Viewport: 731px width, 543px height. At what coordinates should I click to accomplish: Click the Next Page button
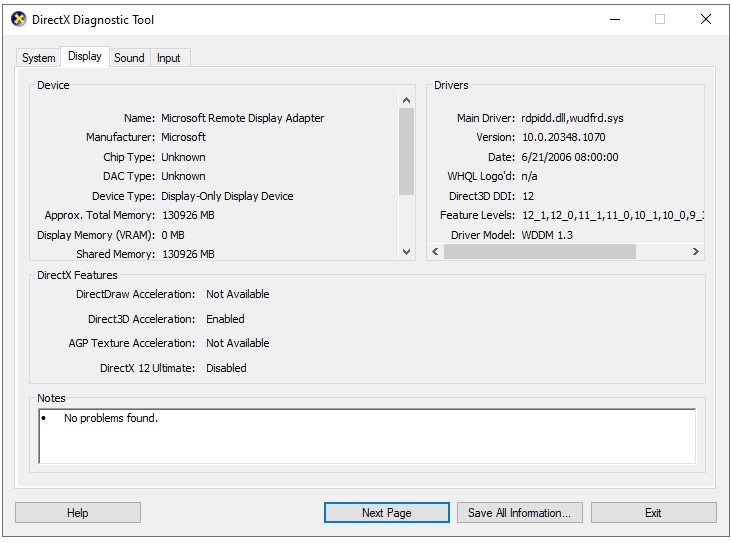(386, 513)
